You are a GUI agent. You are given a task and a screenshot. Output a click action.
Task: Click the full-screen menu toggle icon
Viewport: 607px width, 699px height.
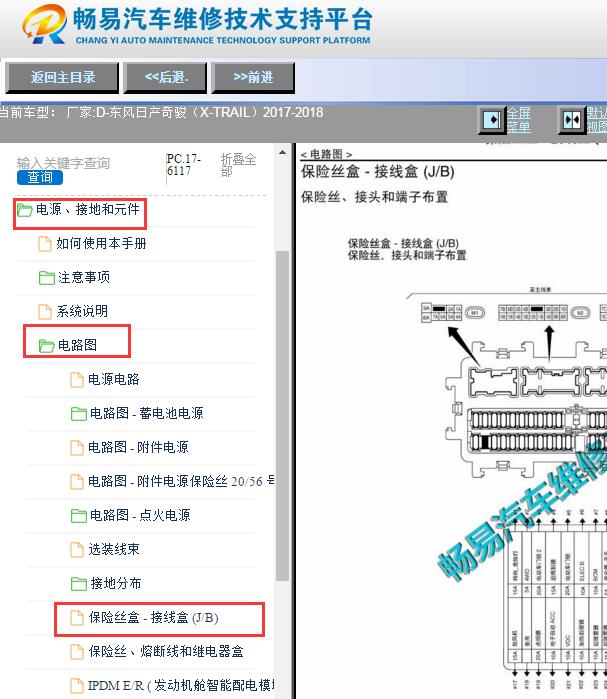tap(492, 119)
